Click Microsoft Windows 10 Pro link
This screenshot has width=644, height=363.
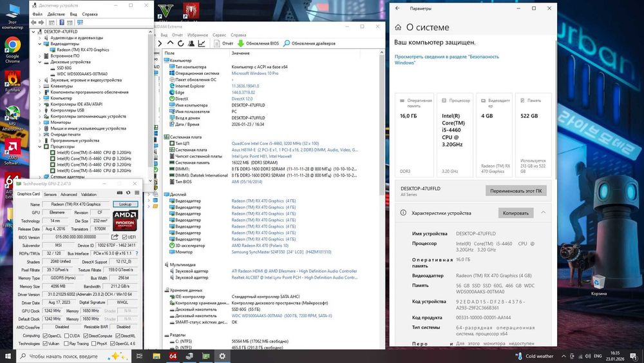pyautogui.click(x=254, y=73)
